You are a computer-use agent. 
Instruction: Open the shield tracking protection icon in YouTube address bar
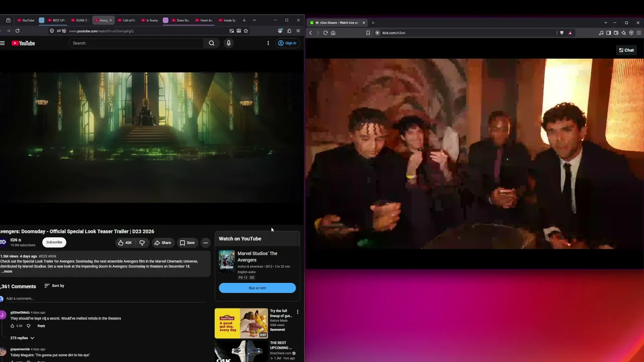coord(52,31)
